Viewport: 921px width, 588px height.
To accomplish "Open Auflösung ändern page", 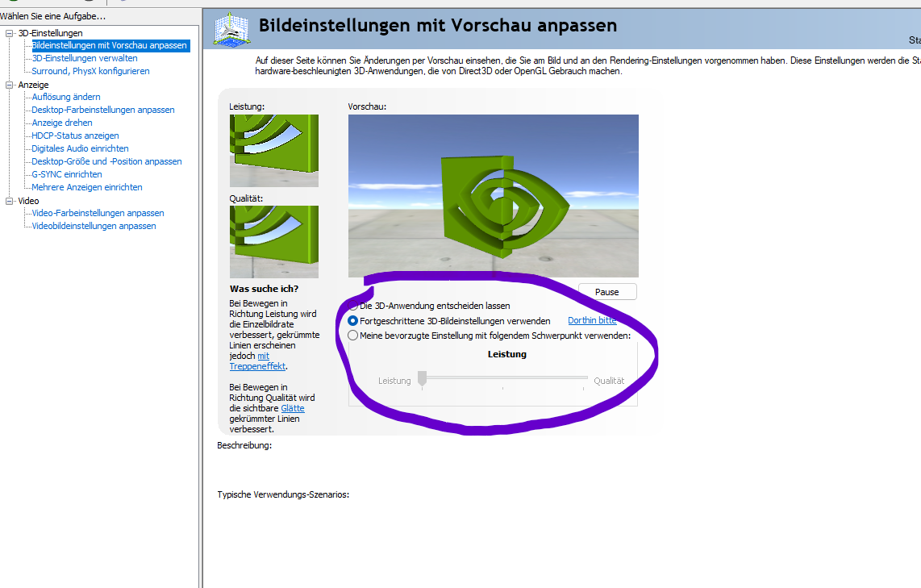I will [66, 97].
